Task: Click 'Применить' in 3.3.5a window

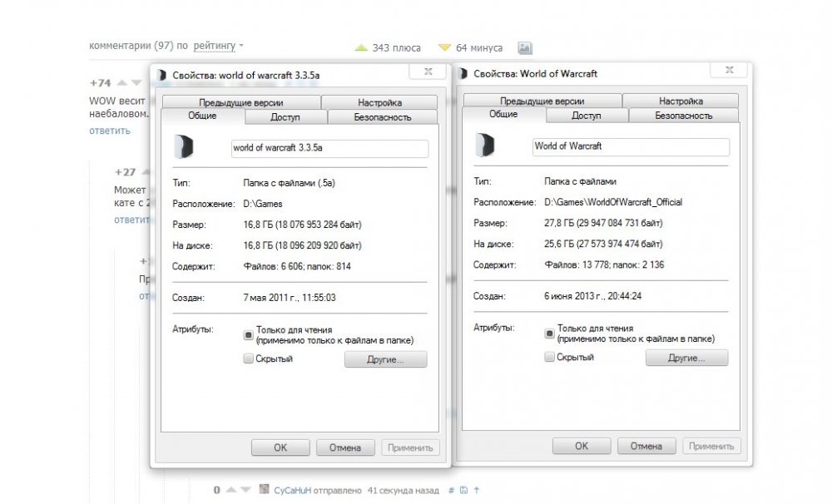Action: pyautogui.click(x=410, y=447)
